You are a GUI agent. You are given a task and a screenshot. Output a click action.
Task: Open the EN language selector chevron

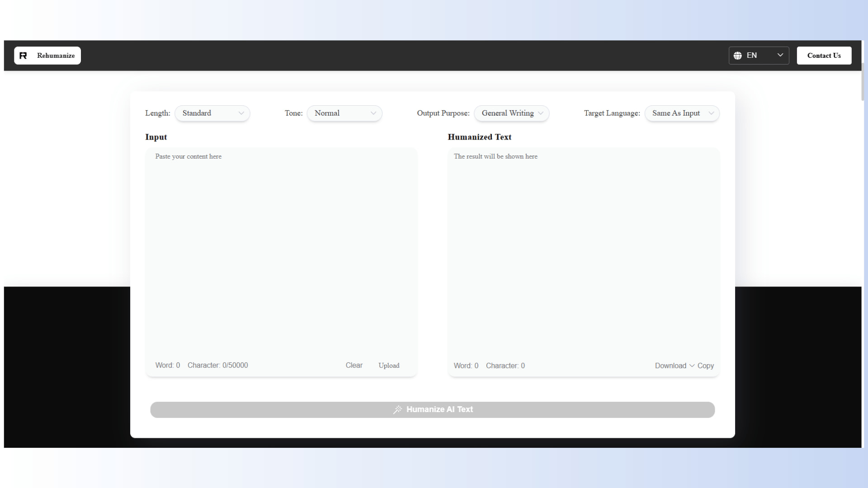click(x=780, y=55)
